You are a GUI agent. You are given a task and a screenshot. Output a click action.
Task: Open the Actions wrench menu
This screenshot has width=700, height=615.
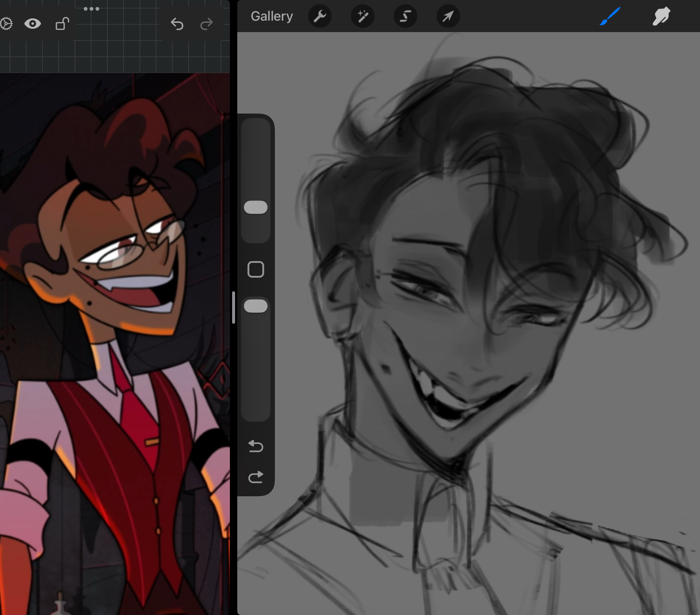320,16
